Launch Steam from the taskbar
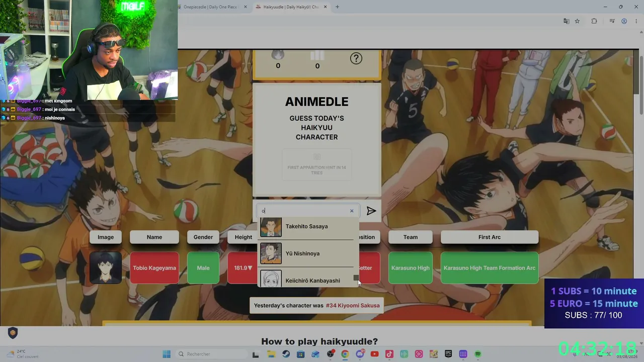Viewport: 644px width, 362px height. pos(286,354)
